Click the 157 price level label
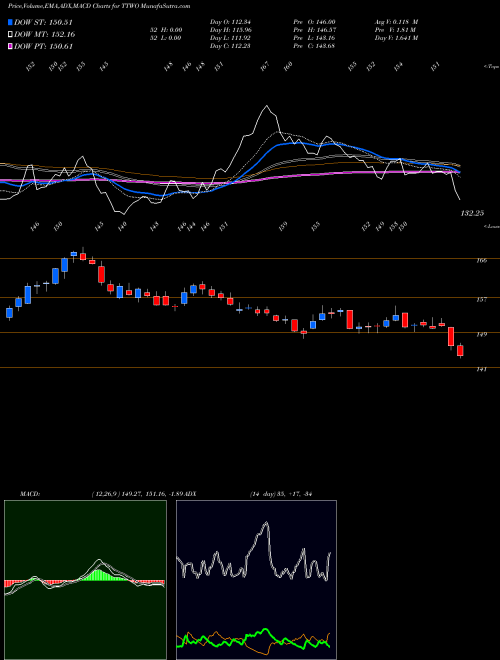500x660 pixels. coord(482,300)
